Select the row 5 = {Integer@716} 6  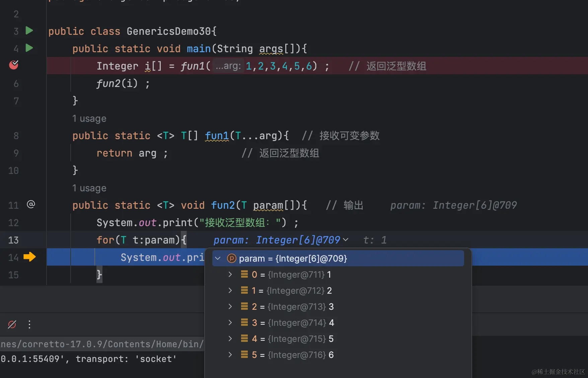pos(338,355)
